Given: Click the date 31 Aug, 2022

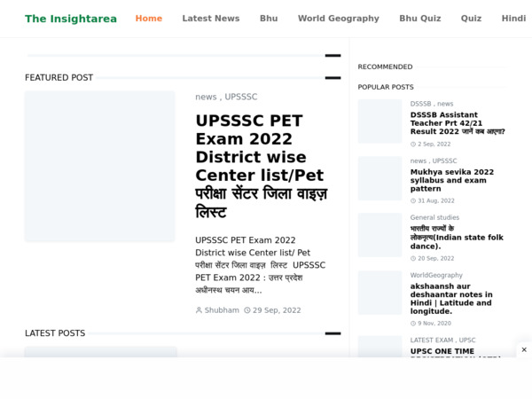Looking at the screenshot, I should pyautogui.click(x=436, y=201).
